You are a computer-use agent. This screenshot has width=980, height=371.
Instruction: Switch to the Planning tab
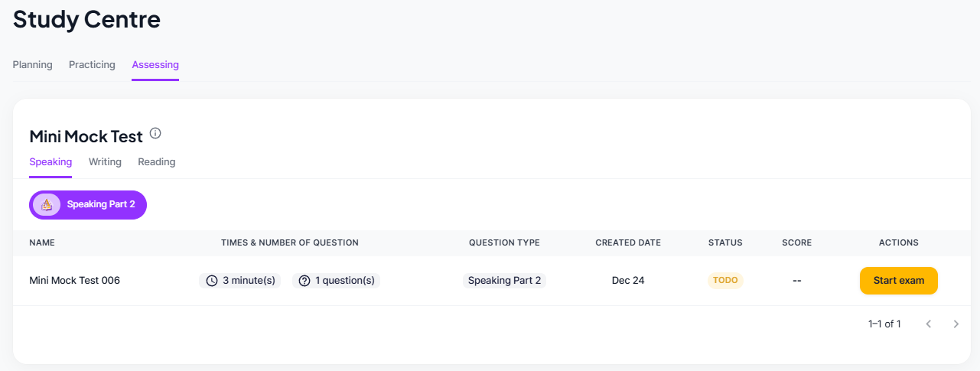click(x=32, y=65)
